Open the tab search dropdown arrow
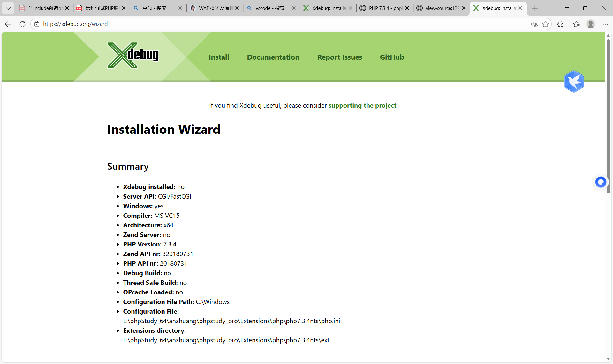613x364 pixels. tap(8, 8)
